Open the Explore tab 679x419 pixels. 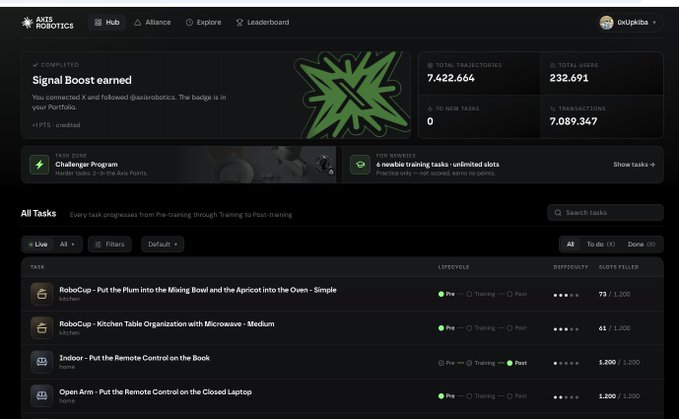pos(204,23)
